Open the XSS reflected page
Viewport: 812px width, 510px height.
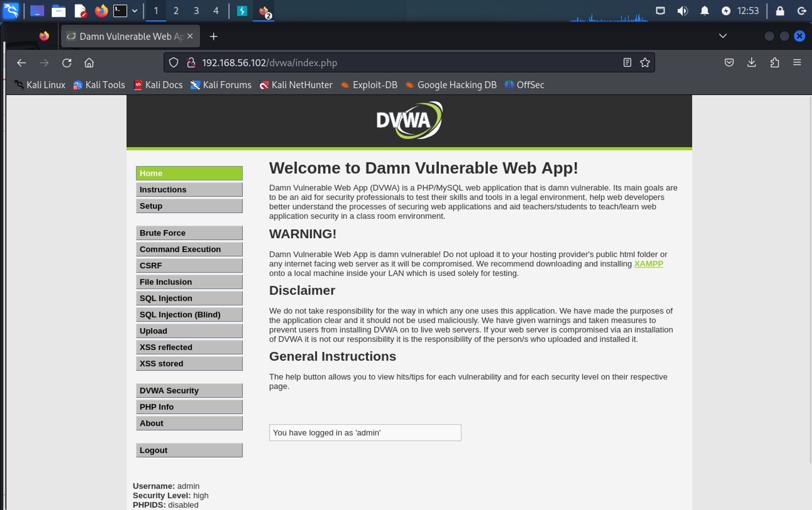[x=189, y=347]
